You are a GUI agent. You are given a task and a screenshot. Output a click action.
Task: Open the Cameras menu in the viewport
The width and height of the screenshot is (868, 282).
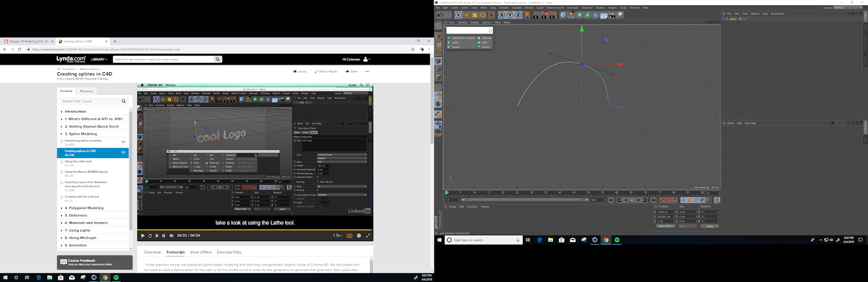pos(463,22)
